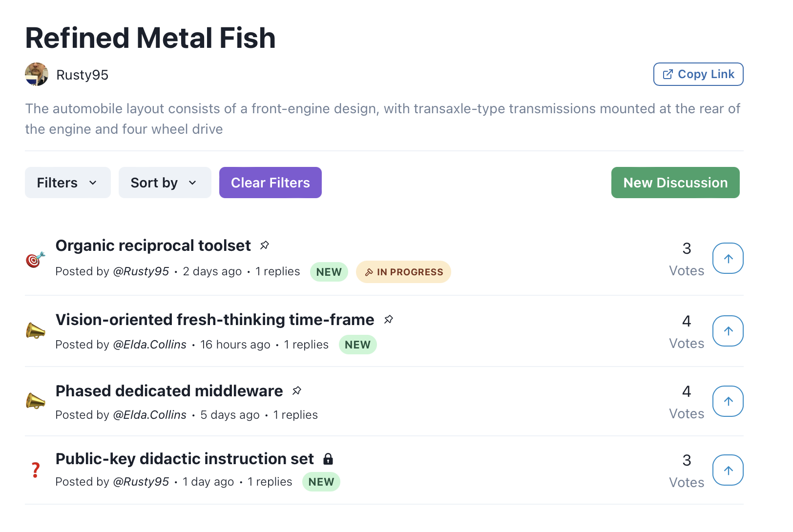The width and height of the screenshot is (793, 532).
Task: Click lock icon on Public-key didactic instruction set
Action: click(x=328, y=459)
